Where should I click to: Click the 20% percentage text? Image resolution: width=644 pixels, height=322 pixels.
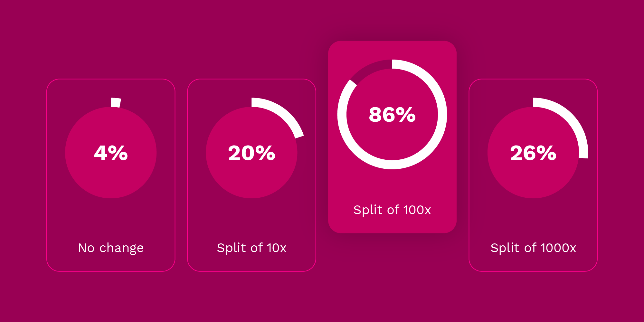click(251, 153)
